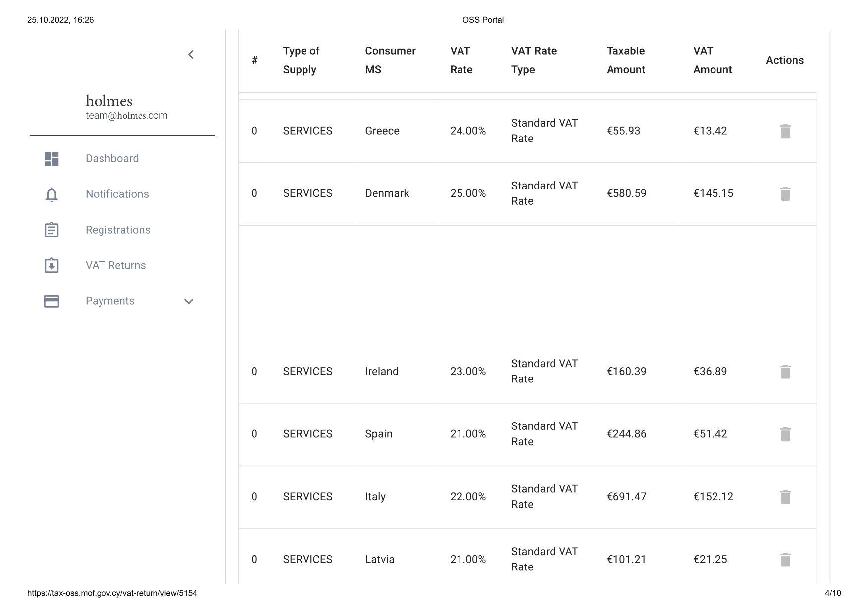The width and height of the screenshot is (868, 613).
Task: Click the OSS Portal page title
Action: click(x=483, y=20)
